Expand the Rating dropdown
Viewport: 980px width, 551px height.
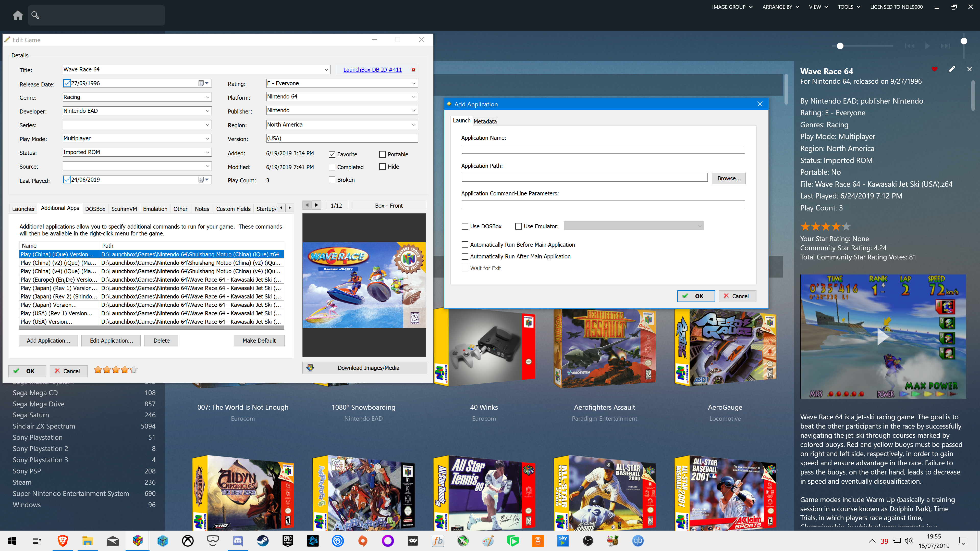pyautogui.click(x=414, y=83)
